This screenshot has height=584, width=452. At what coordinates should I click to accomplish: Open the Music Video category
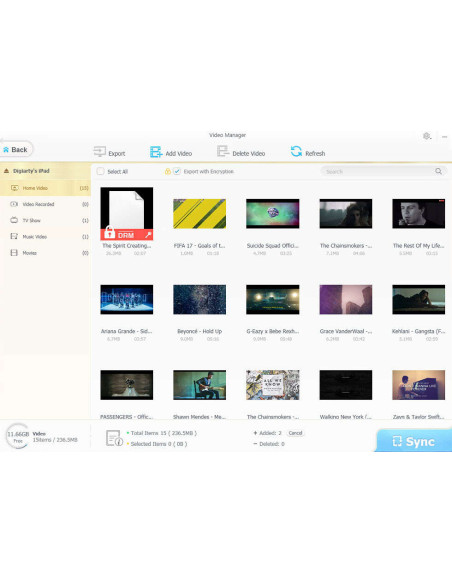coord(45,237)
